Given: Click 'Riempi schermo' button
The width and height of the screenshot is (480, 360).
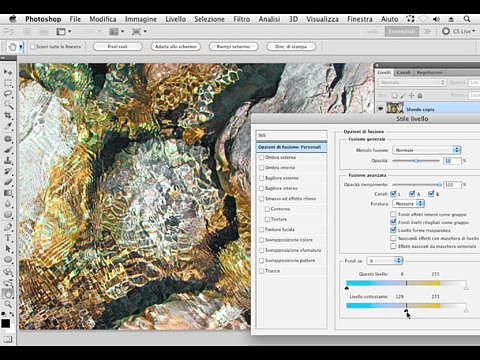Looking at the screenshot, I should pos(233,46).
